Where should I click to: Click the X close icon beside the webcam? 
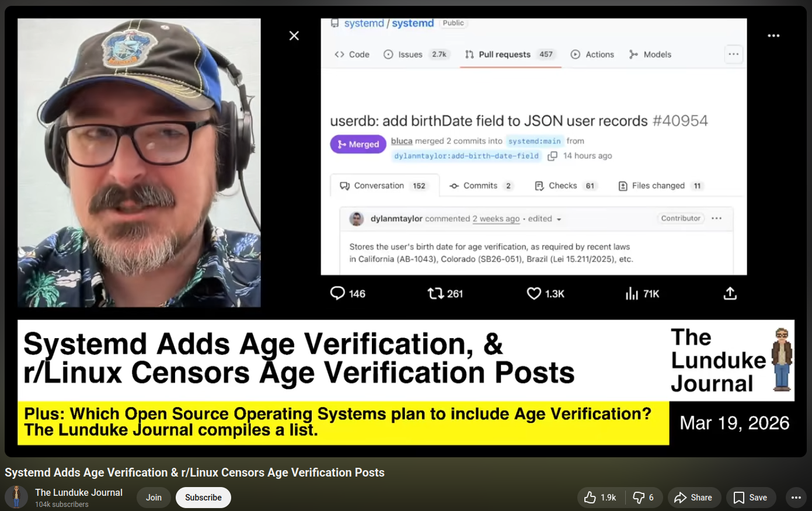(294, 36)
